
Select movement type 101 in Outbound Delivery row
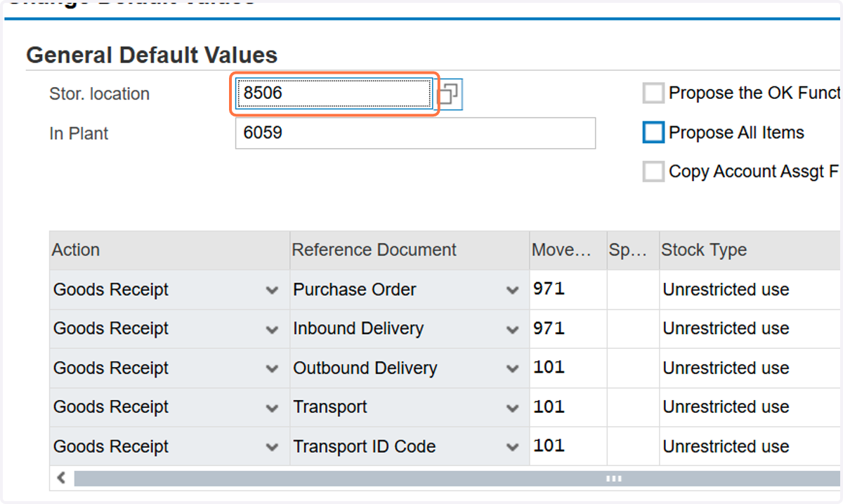[568, 369]
